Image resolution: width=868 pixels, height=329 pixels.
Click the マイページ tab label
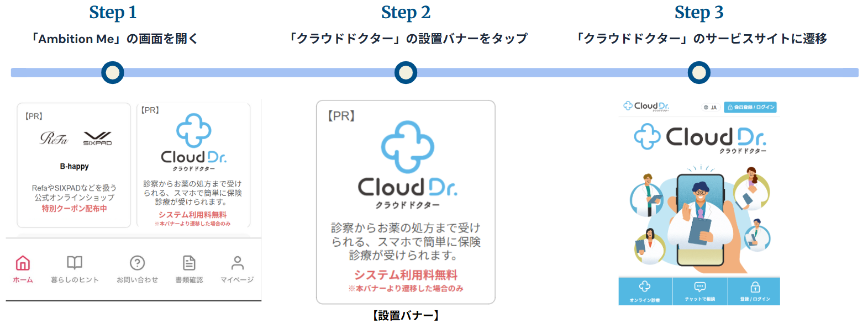237,280
